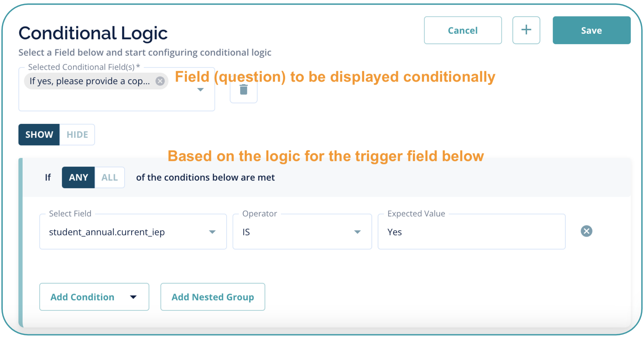
Task: Remove the student_annual.current_iep condition row
Action: [586, 231]
